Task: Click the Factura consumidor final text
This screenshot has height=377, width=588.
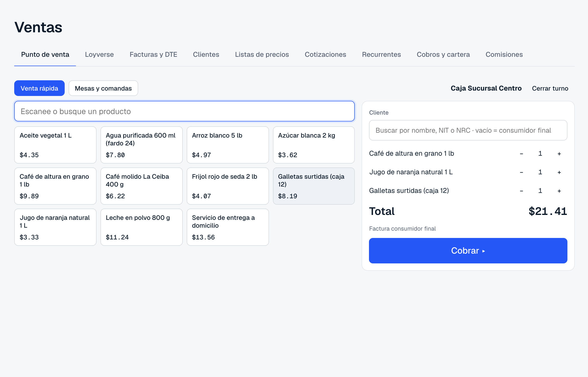Action: coord(402,229)
